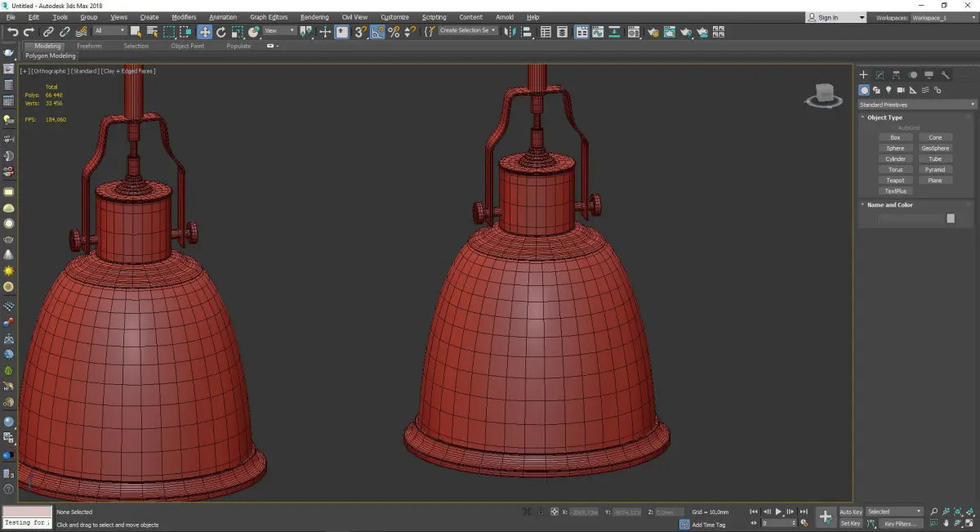Toggle Auto Key animation mode
Viewport: 980px width, 532px height.
coord(851,512)
